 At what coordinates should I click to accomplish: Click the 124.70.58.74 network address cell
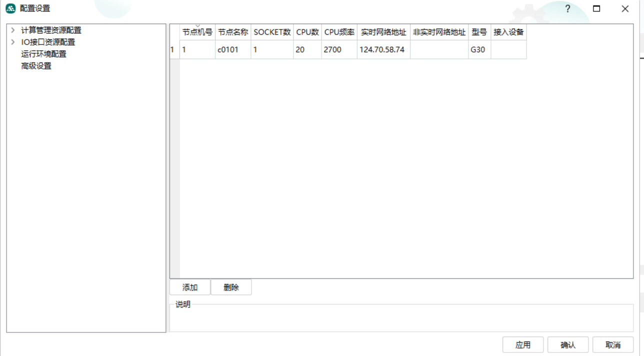tap(383, 50)
